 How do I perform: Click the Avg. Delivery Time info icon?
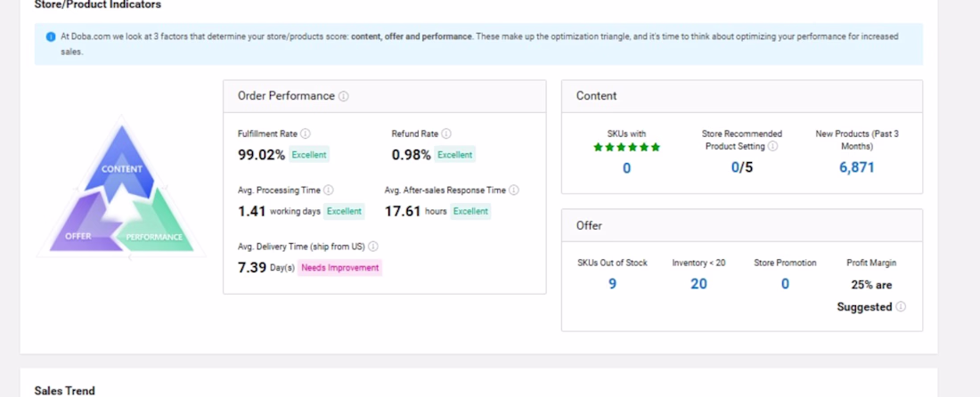tap(373, 247)
